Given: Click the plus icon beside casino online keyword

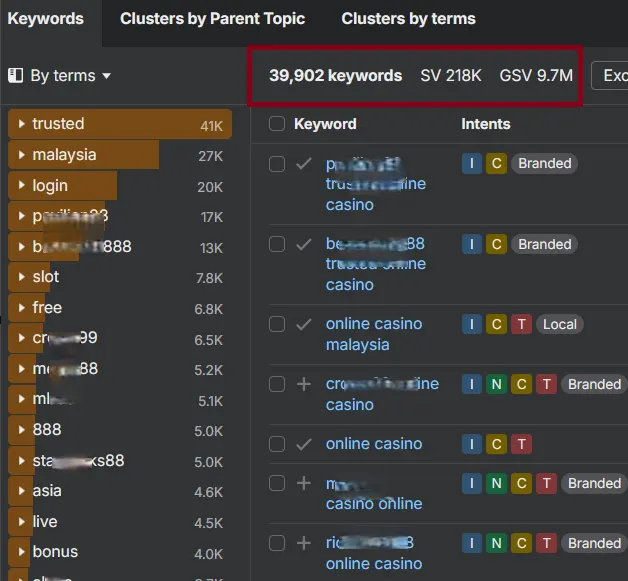Looking at the screenshot, I should pyautogui.click(x=304, y=483).
